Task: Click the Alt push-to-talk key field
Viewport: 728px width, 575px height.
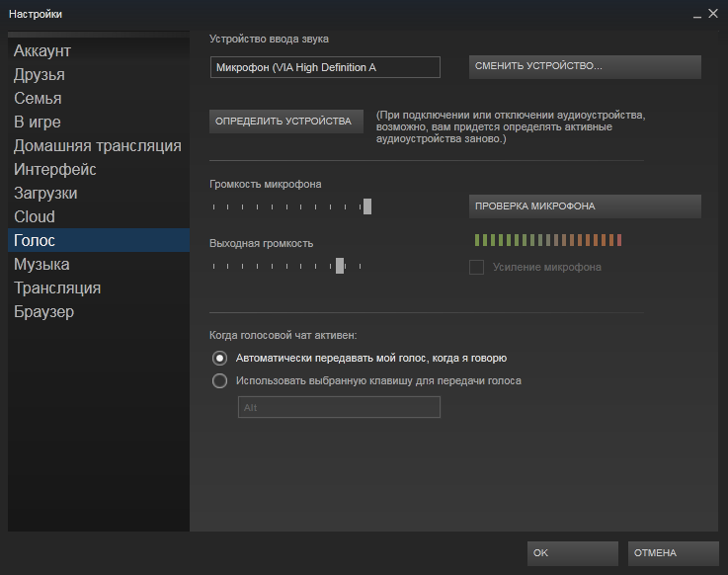Action: [339, 407]
